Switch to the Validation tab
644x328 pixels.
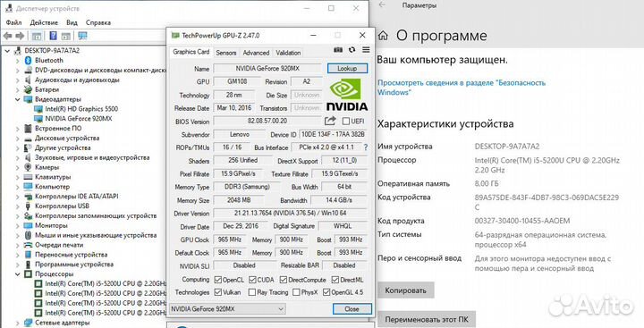point(288,53)
